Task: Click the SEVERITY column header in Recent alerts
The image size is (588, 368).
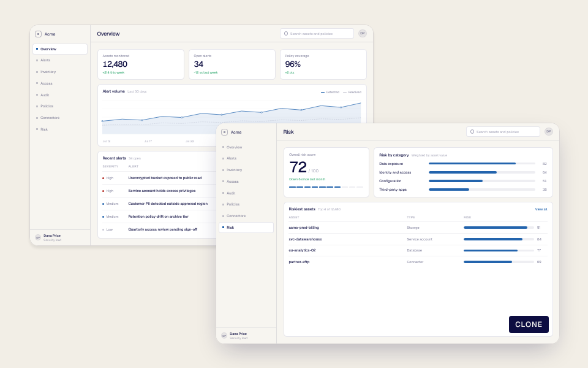Action: [110, 166]
